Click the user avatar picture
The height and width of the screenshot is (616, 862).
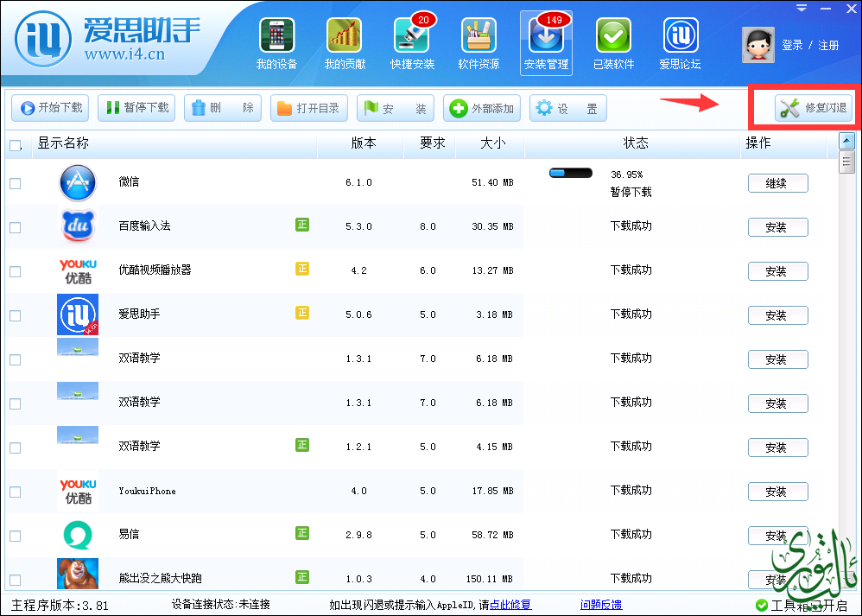758,45
